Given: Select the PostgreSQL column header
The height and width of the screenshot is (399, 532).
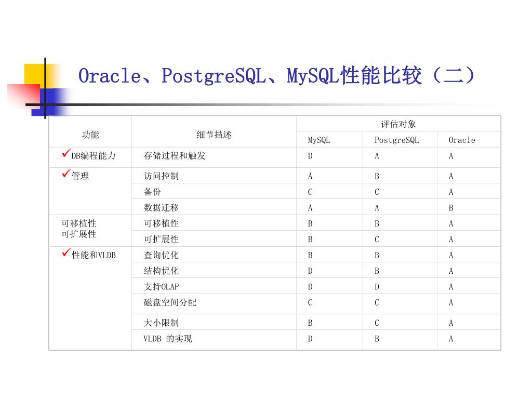Looking at the screenshot, I should pyautogui.click(x=396, y=140).
